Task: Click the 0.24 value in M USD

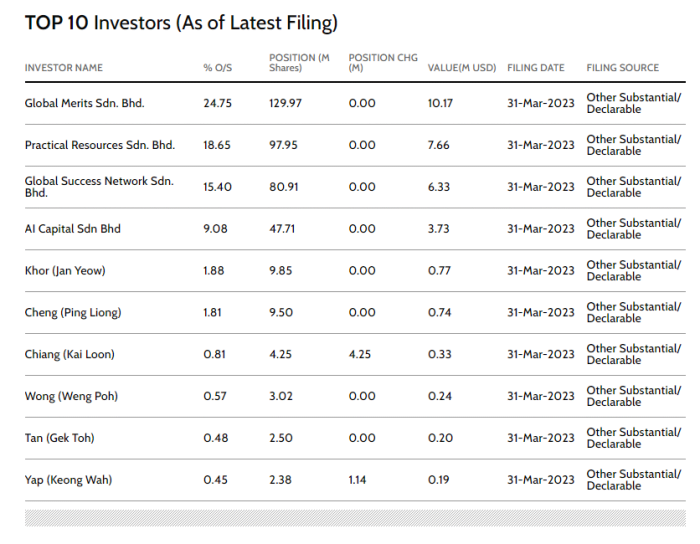Action: click(x=440, y=396)
